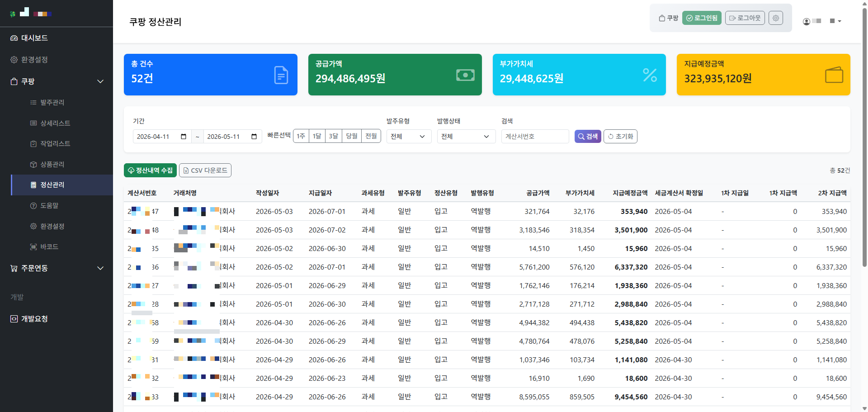The width and height of the screenshot is (868, 412).
Task: Open end date calendar picker icon
Action: (x=254, y=137)
